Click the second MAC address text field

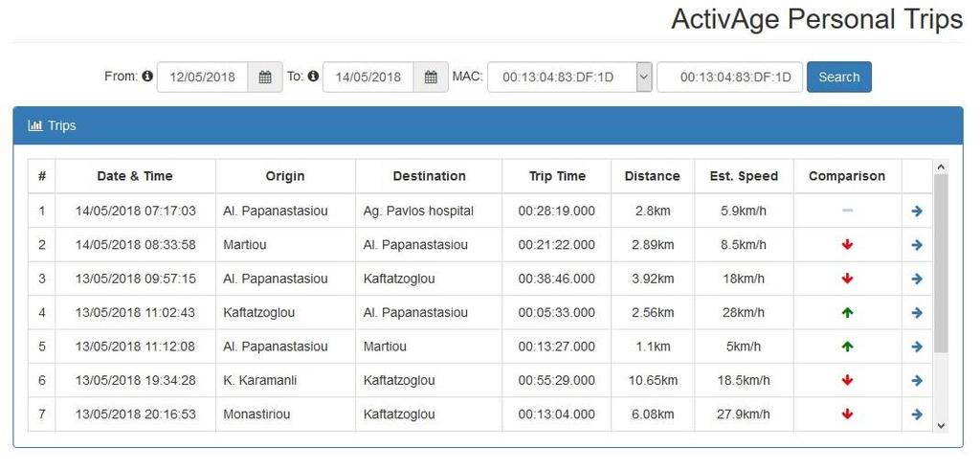coord(730,77)
